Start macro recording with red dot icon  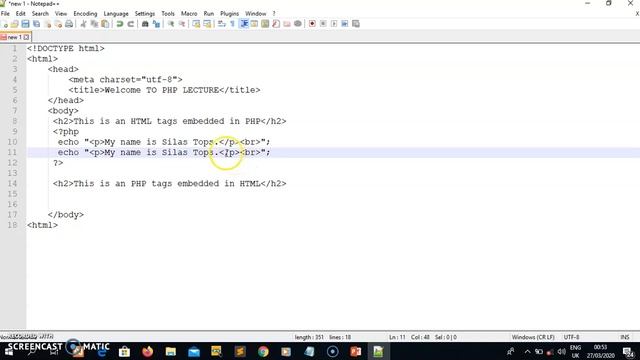(312, 24)
